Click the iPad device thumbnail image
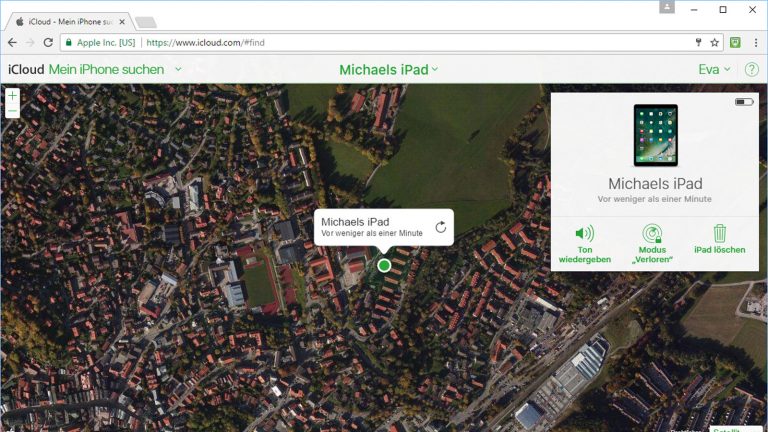Screen dimensions: 768x432 click(x=655, y=135)
